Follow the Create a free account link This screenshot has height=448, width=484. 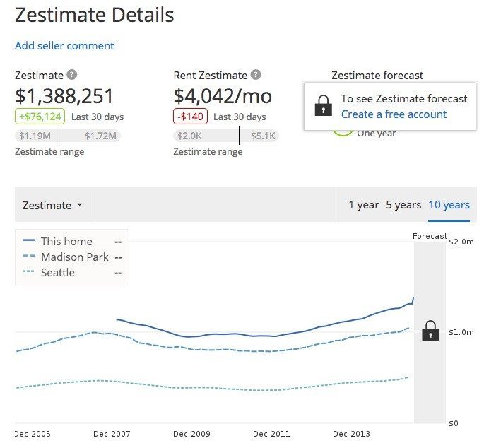(394, 114)
